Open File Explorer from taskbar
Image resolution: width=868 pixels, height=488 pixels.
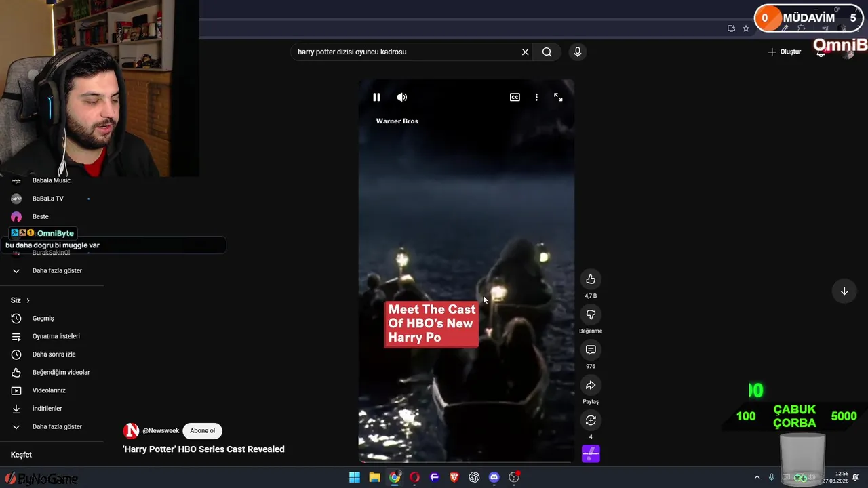pyautogui.click(x=374, y=477)
